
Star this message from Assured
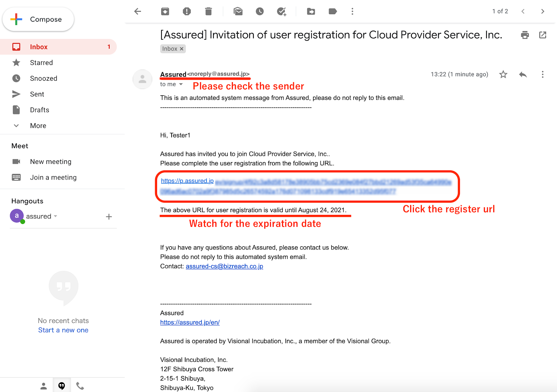click(503, 74)
